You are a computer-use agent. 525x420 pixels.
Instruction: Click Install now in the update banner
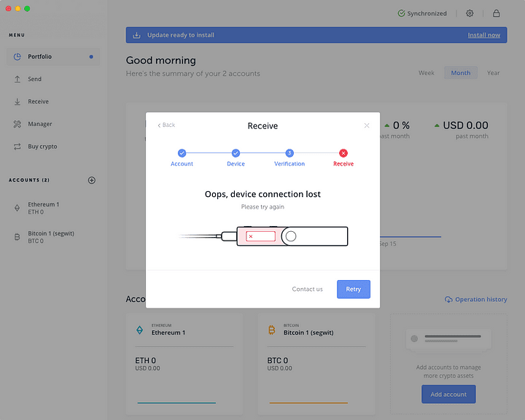[484, 35]
